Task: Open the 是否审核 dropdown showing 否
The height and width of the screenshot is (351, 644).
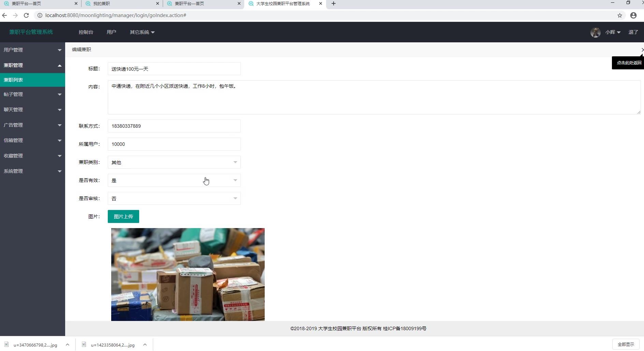Action: 174,198
